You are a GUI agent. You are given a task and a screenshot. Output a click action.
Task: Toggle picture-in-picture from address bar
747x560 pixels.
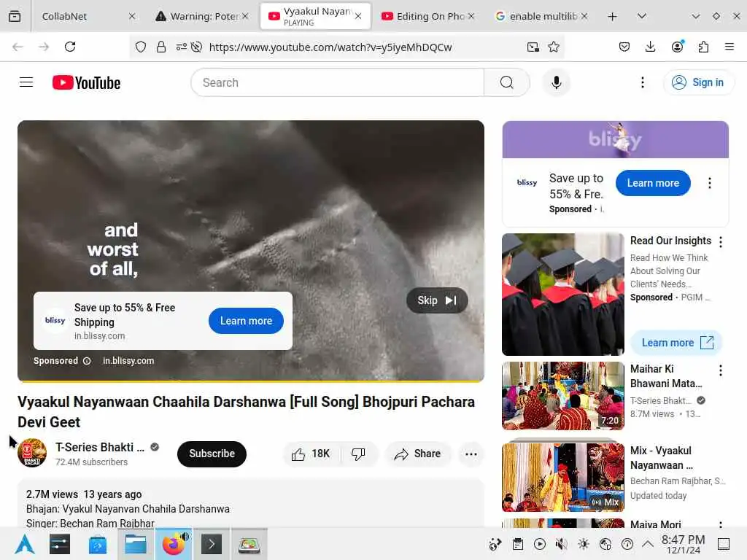(x=533, y=47)
